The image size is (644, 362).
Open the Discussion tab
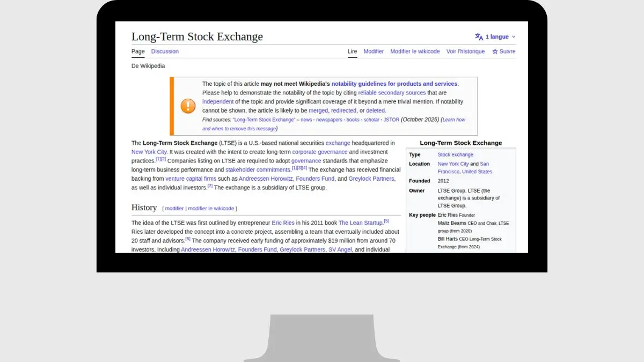click(x=165, y=51)
